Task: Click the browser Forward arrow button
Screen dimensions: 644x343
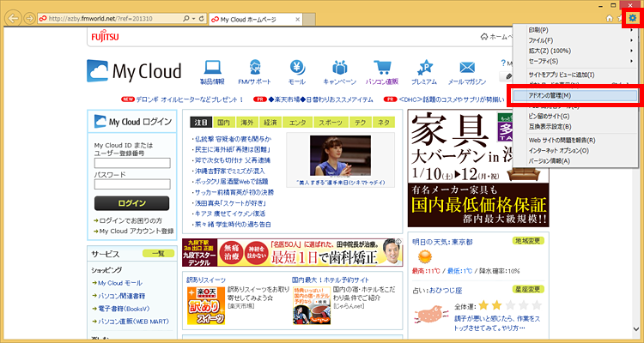Action: coord(29,19)
